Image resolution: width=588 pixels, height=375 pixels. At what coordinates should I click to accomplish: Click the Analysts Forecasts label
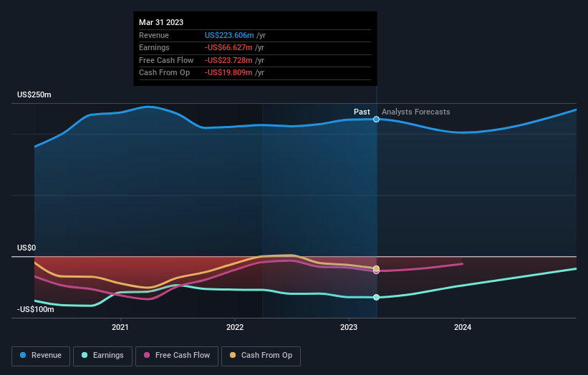point(416,112)
